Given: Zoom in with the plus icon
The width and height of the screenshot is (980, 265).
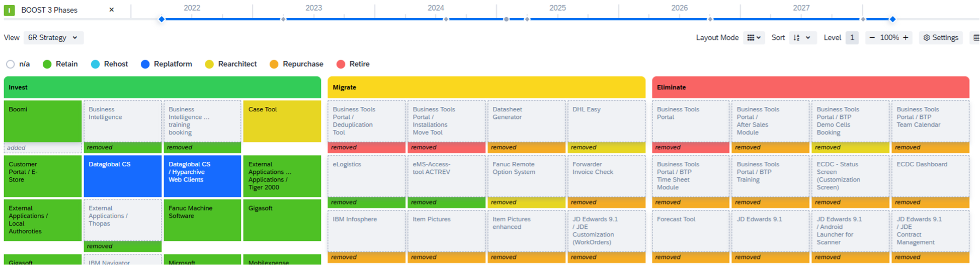Looking at the screenshot, I should point(906,38).
